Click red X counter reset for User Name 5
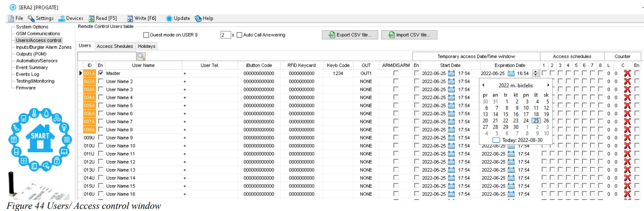The height and width of the screenshot is (211, 644). pos(627,105)
